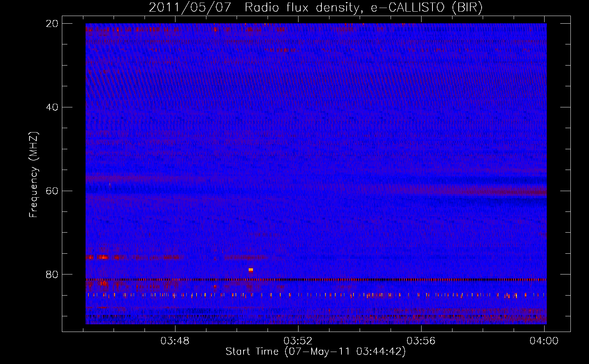This screenshot has width=589, height=364.
Task: Click the plot title '2011/05/07 Radio flux density'
Action: point(316,7)
